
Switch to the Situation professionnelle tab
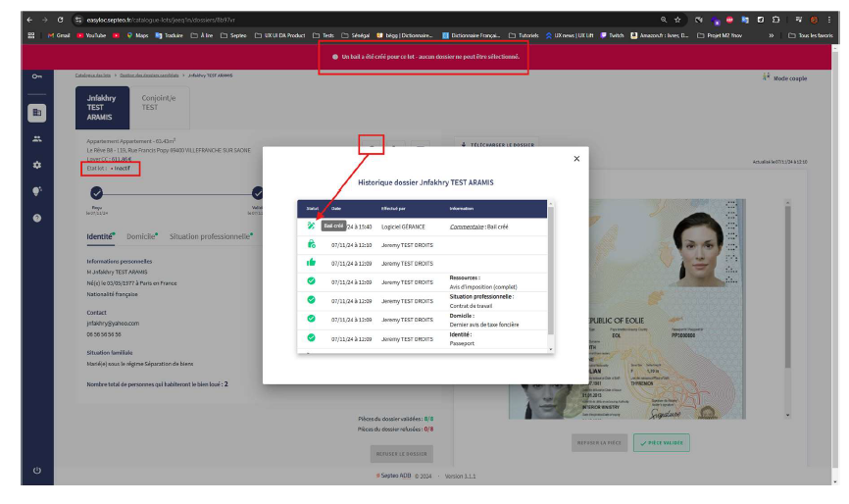point(210,236)
